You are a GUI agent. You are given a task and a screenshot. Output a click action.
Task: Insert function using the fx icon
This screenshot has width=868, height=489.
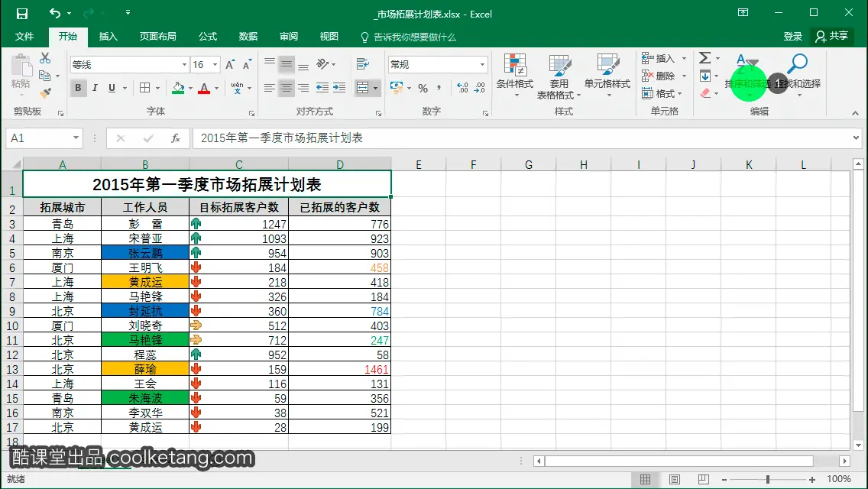click(176, 138)
